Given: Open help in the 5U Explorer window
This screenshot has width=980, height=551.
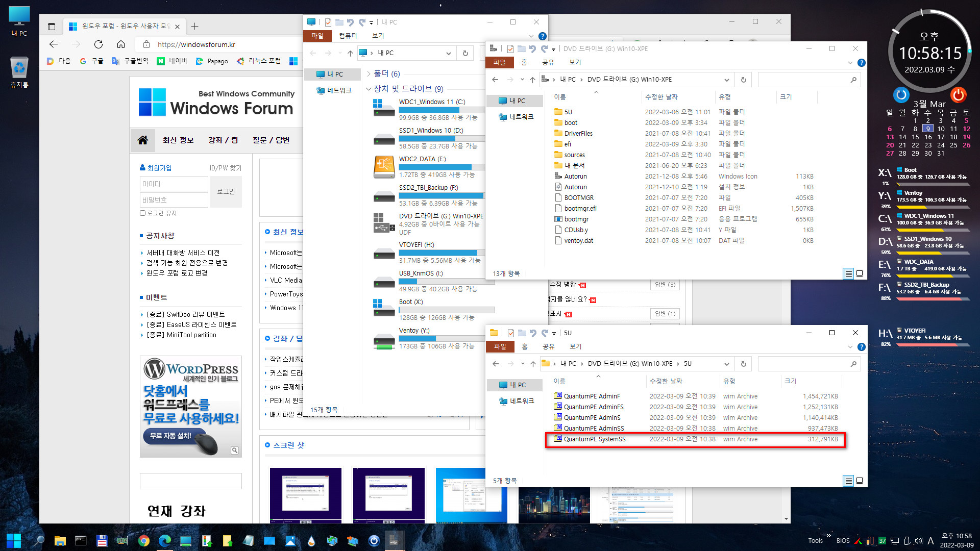Looking at the screenshot, I should tap(861, 346).
